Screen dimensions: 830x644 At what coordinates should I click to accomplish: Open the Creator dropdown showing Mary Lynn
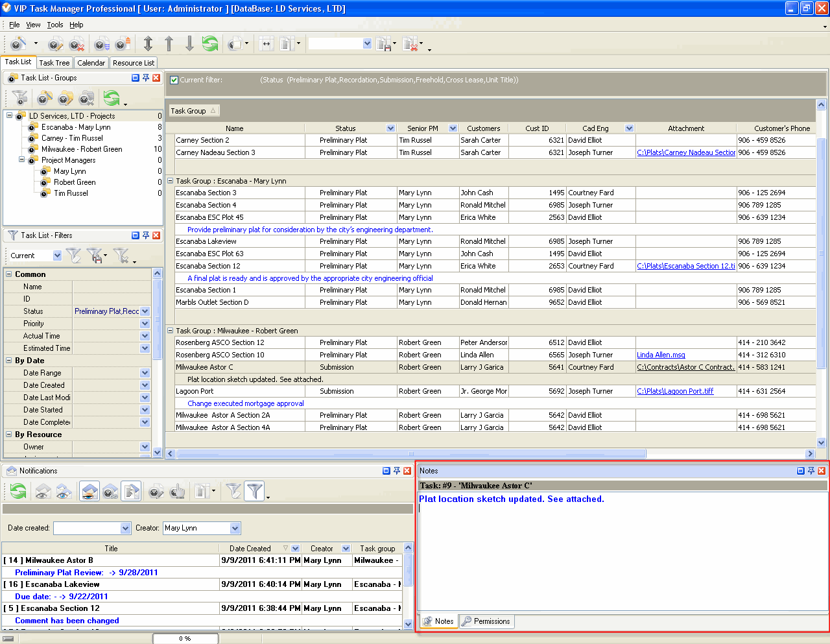235,528
